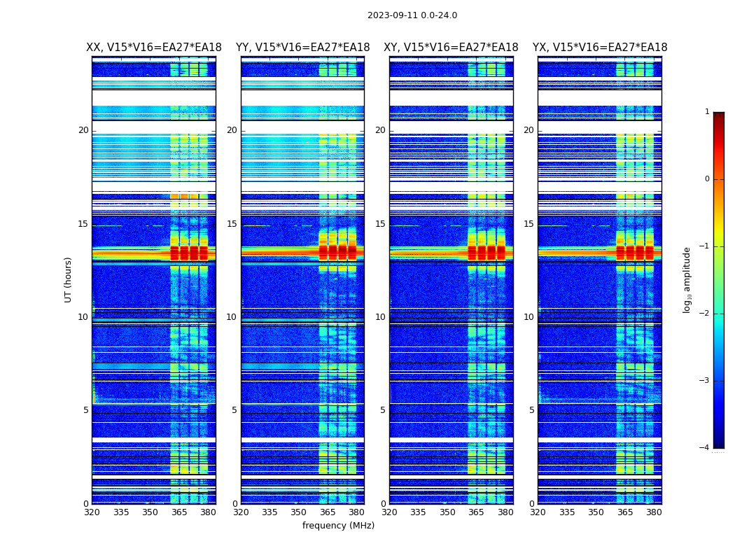The image size is (735, 560).
Task: Click the XX, V15*V16=EA27*EA18 panel title
Action: pos(154,48)
